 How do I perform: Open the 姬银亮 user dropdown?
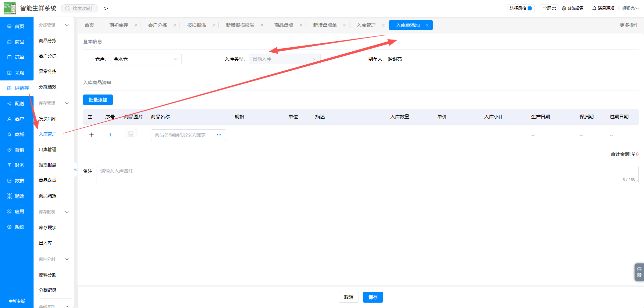631,8
